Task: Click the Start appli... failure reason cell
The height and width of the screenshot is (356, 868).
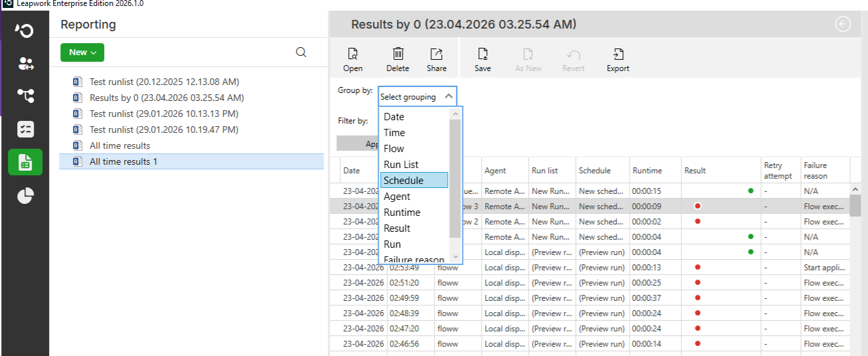Action: 826,268
